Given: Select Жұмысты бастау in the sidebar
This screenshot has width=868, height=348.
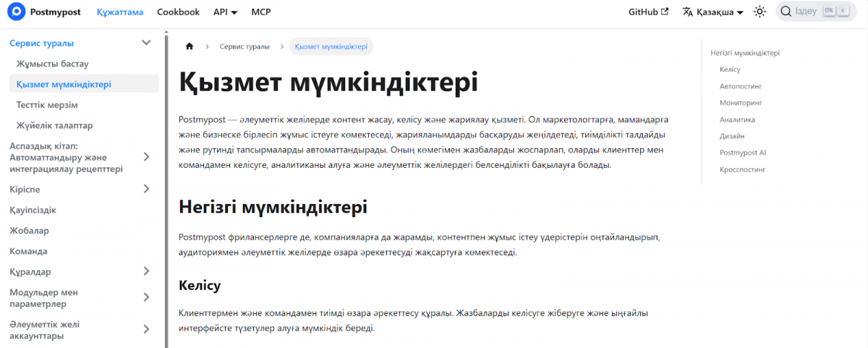Looking at the screenshot, I should click(x=52, y=64).
